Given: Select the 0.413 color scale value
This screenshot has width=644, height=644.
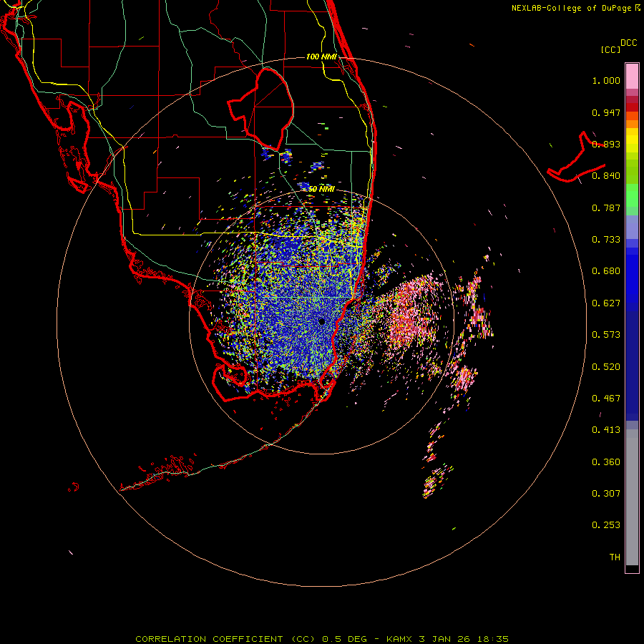Looking at the screenshot, I should [606, 430].
